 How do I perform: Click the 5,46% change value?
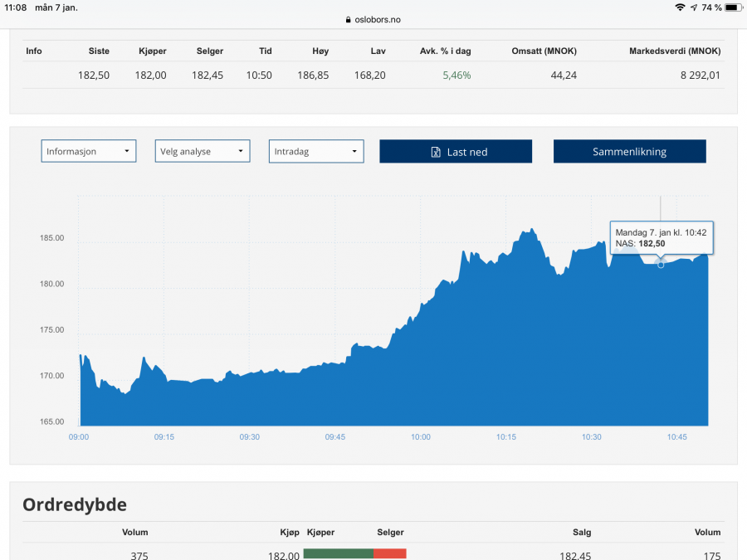(456, 75)
